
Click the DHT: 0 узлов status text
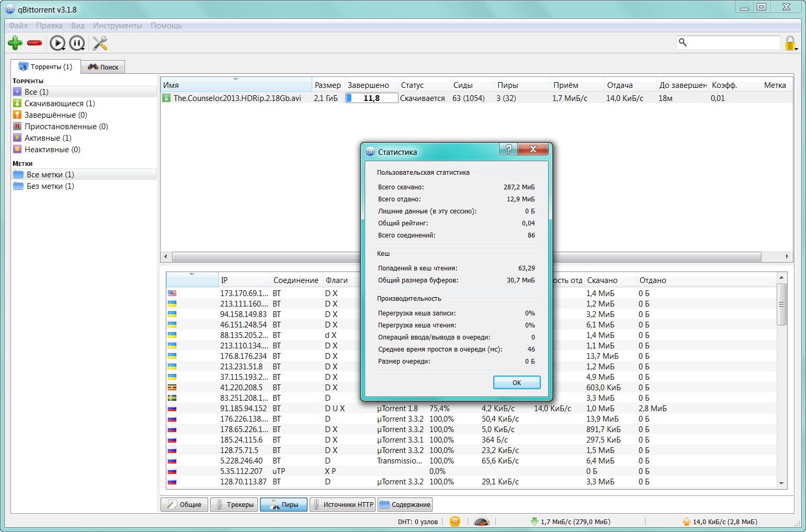click(417, 522)
